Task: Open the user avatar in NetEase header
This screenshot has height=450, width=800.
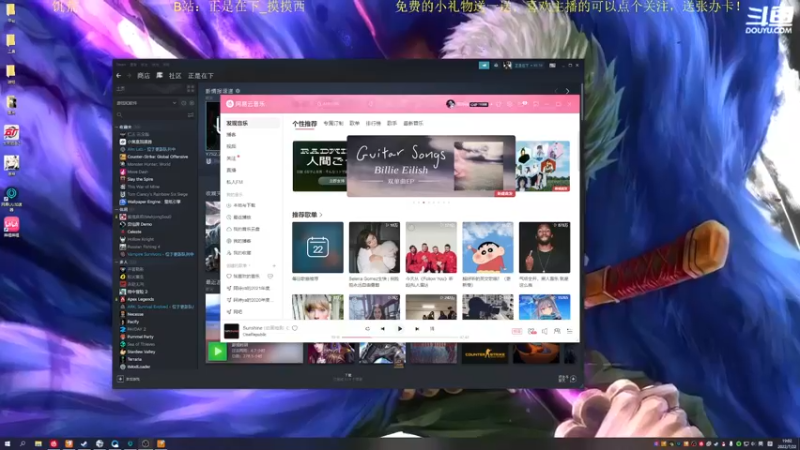Action: pyautogui.click(x=450, y=104)
